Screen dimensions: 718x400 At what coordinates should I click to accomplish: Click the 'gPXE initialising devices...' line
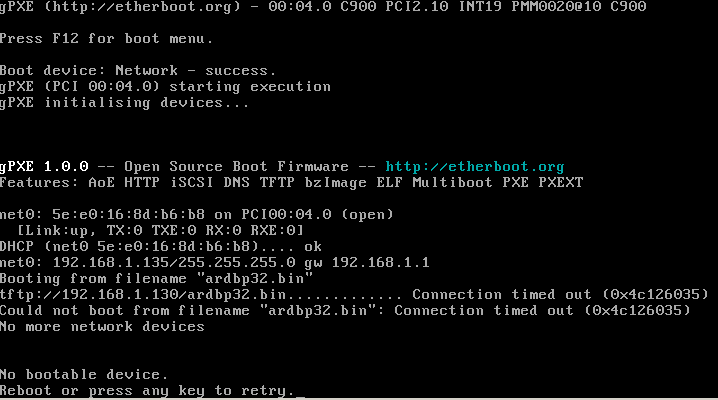[x=124, y=103]
